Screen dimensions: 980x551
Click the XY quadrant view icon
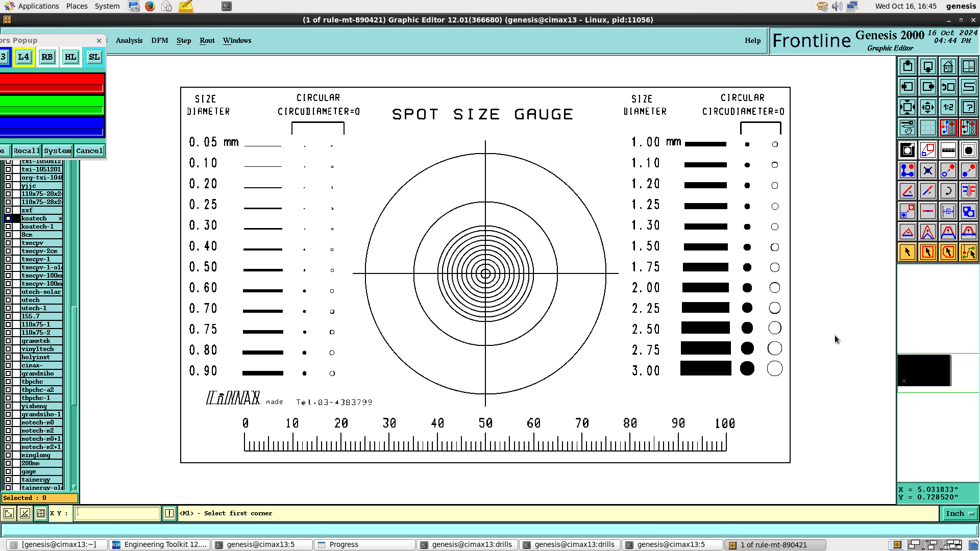point(969,66)
